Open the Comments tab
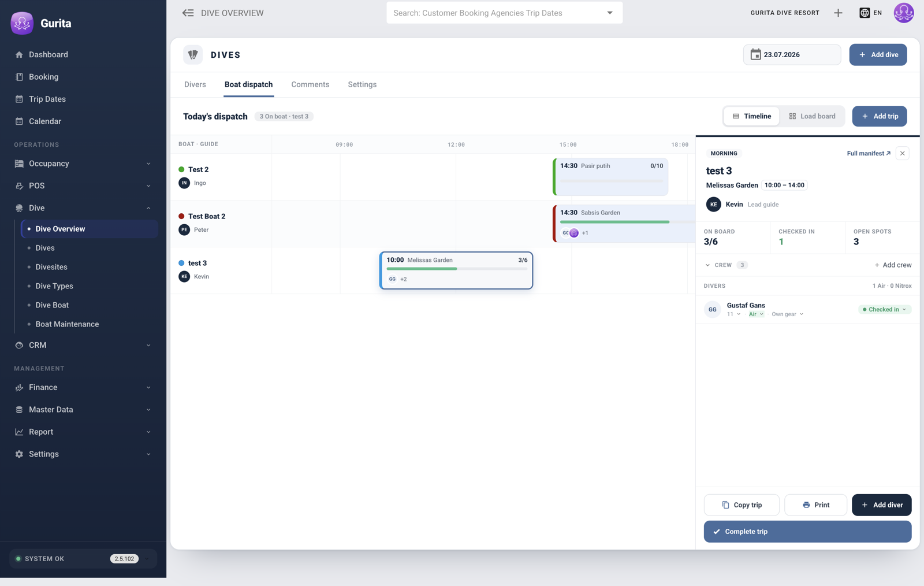 pyautogui.click(x=310, y=84)
